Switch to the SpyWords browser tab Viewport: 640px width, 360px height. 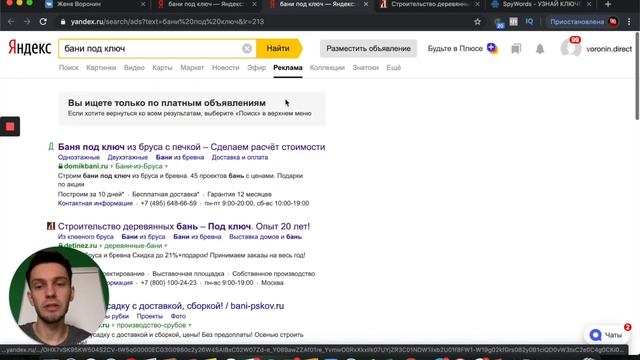pyautogui.click(x=542, y=4)
